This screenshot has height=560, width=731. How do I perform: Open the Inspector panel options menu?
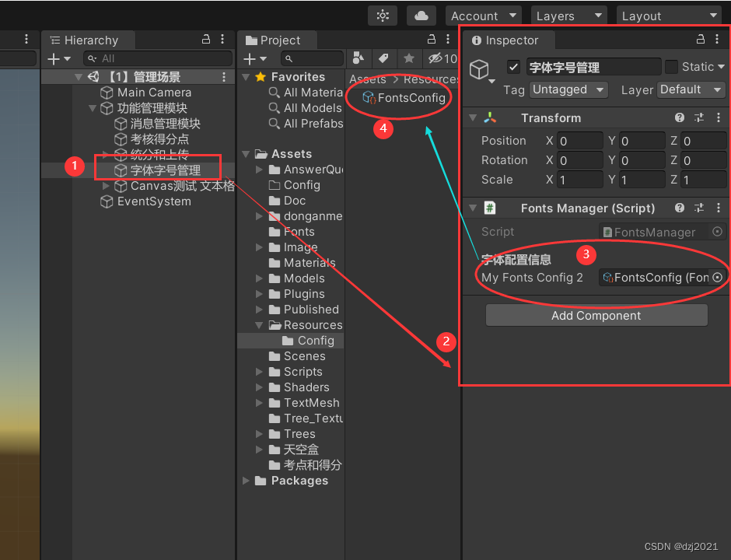(x=717, y=39)
